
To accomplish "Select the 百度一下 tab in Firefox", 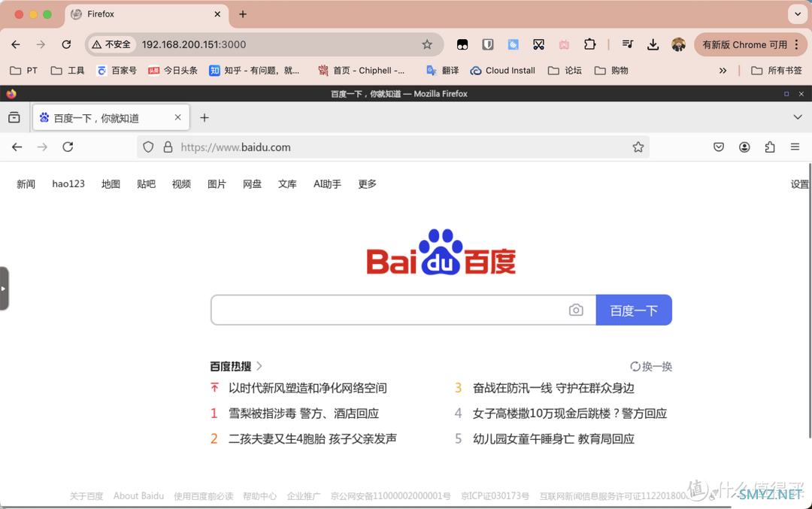I will pos(105,118).
